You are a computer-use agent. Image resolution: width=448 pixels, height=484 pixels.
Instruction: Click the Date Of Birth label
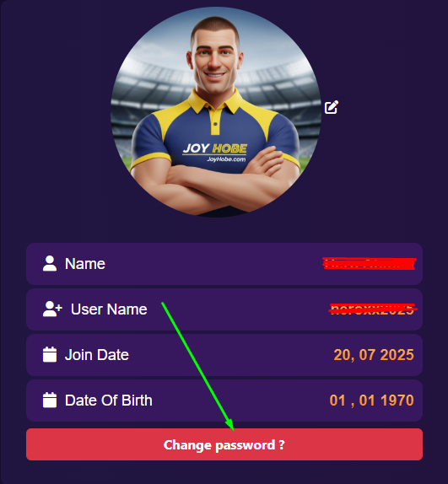(108, 401)
